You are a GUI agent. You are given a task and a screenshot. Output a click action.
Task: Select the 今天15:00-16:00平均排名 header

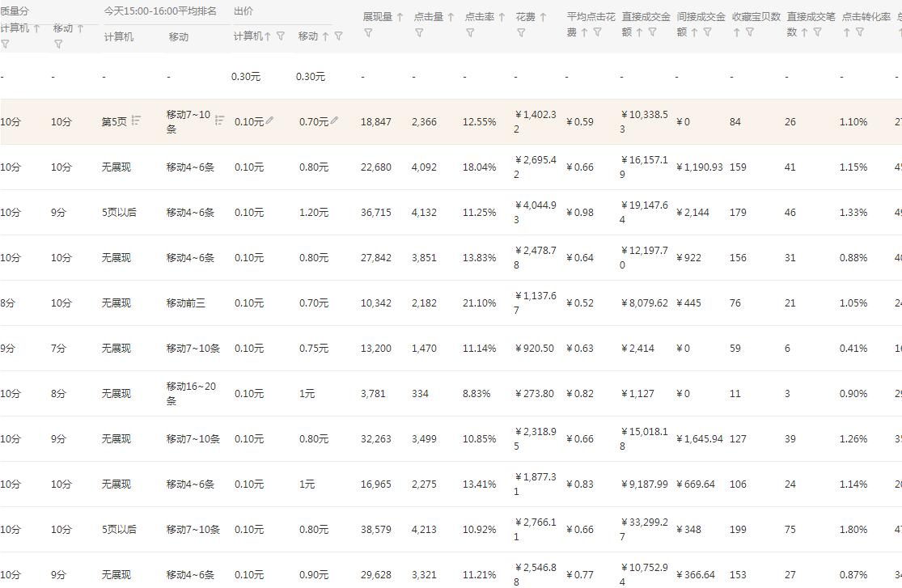[x=160, y=11]
